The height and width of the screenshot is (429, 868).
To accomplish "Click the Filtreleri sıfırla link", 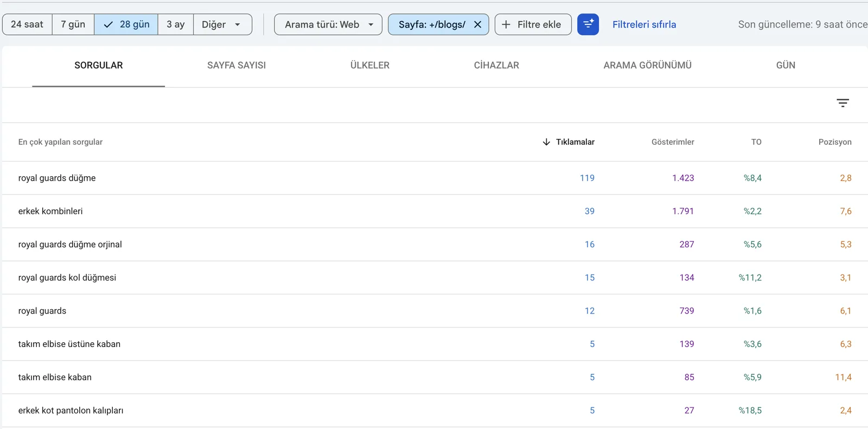I will pos(644,24).
